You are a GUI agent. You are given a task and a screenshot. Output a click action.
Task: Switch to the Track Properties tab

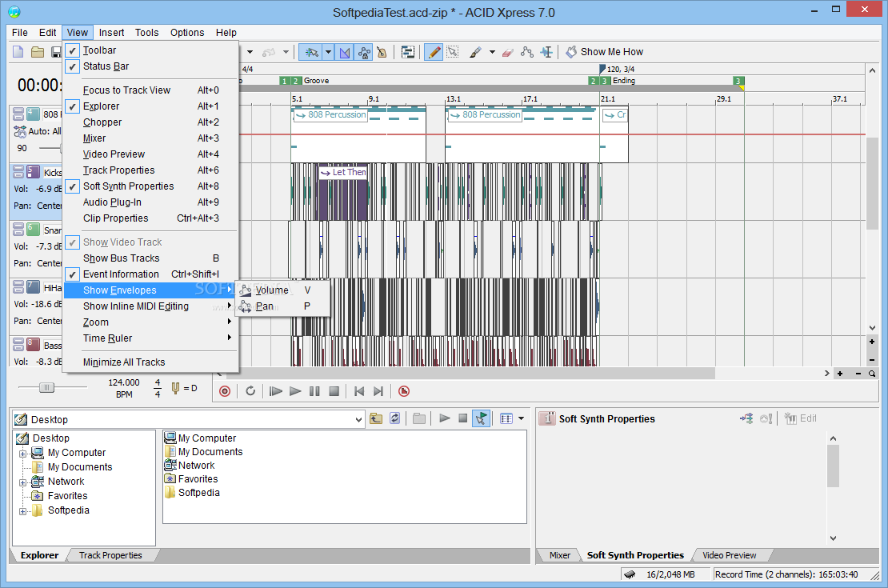[110, 555]
